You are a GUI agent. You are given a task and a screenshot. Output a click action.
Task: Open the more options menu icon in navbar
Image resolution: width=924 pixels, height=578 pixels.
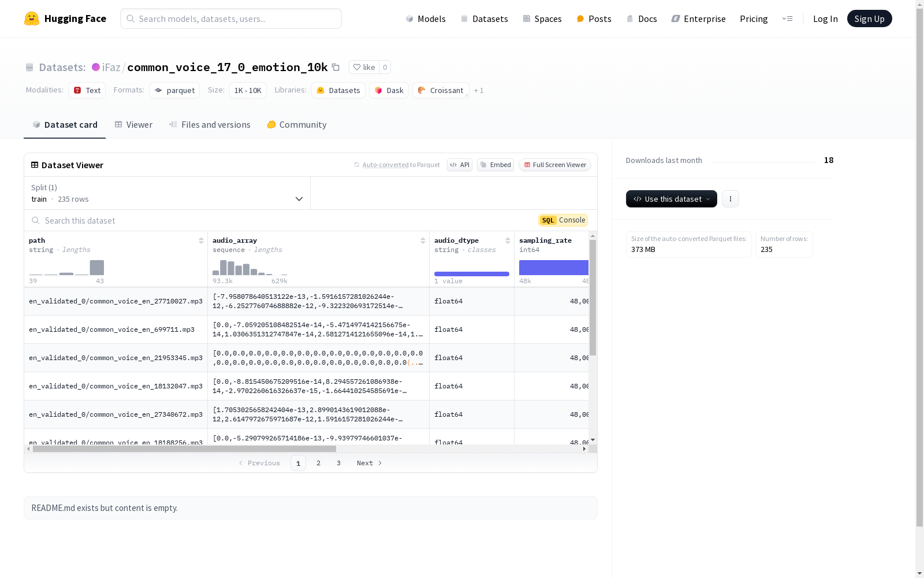click(x=787, y=18)
